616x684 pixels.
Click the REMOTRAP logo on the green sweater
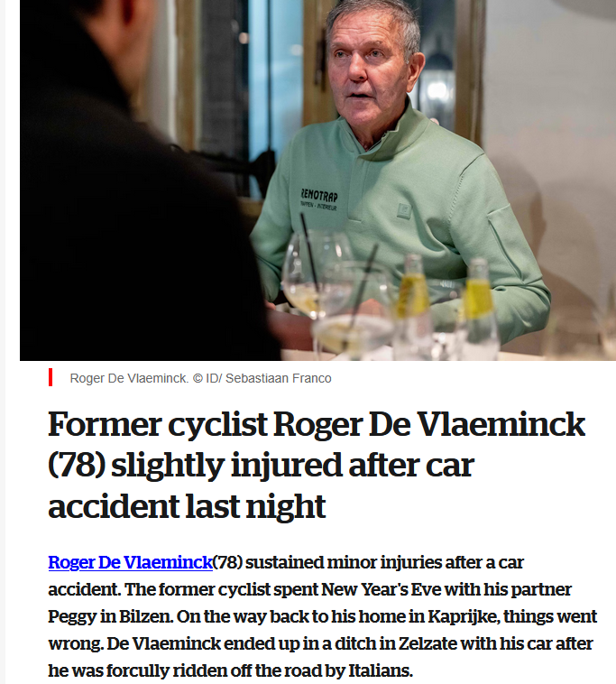319,195
